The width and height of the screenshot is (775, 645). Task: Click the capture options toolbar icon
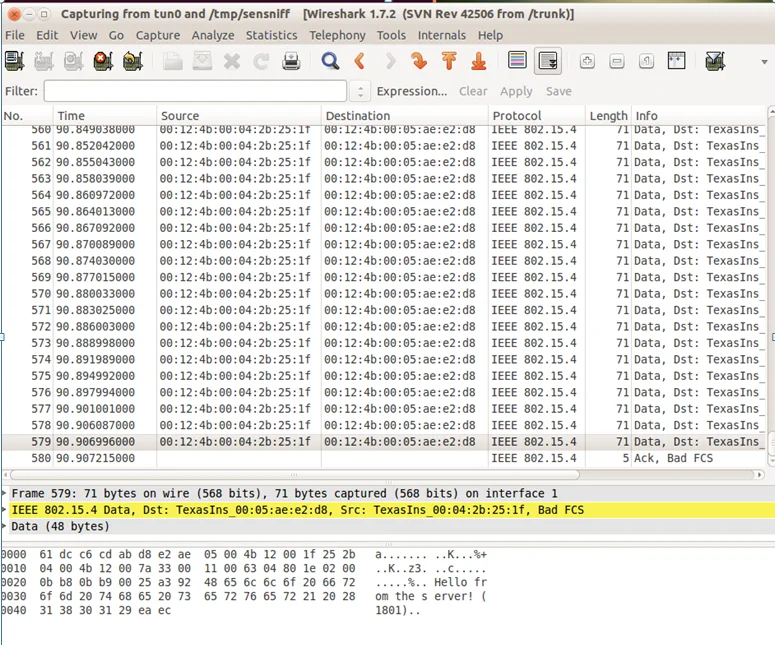tap(44, 61)
